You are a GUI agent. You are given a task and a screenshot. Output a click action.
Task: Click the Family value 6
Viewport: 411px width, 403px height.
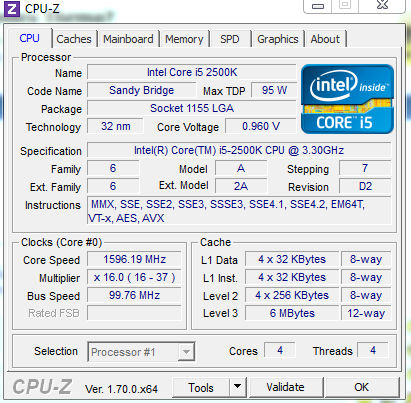coord(113,168)
